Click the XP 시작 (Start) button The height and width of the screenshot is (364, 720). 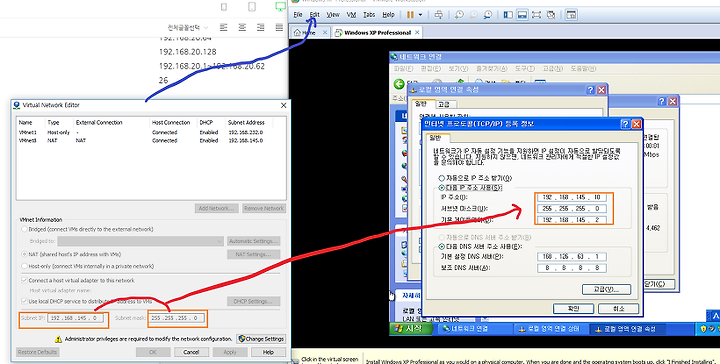[x=411, y=329]
